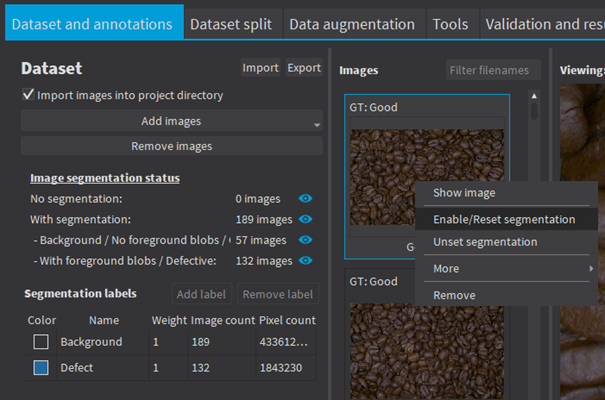
Task: Click the '189 images' count text
Action: coord(264,219)
